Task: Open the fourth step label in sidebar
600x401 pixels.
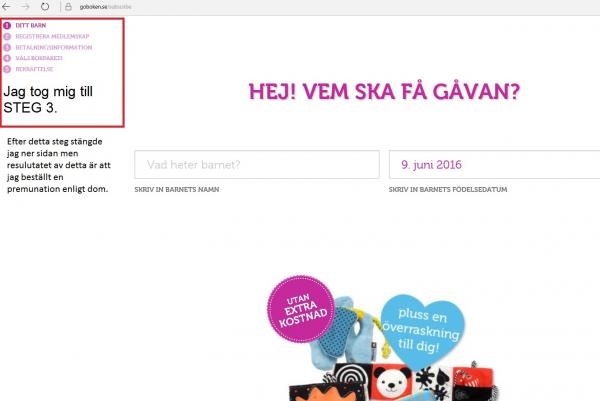Action: (39, 58)
